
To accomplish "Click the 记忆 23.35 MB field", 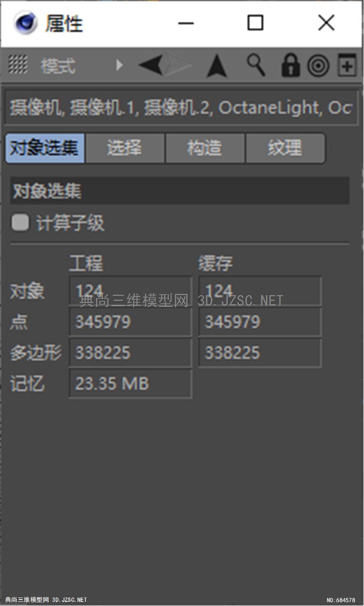I will [x=130, y=383].
